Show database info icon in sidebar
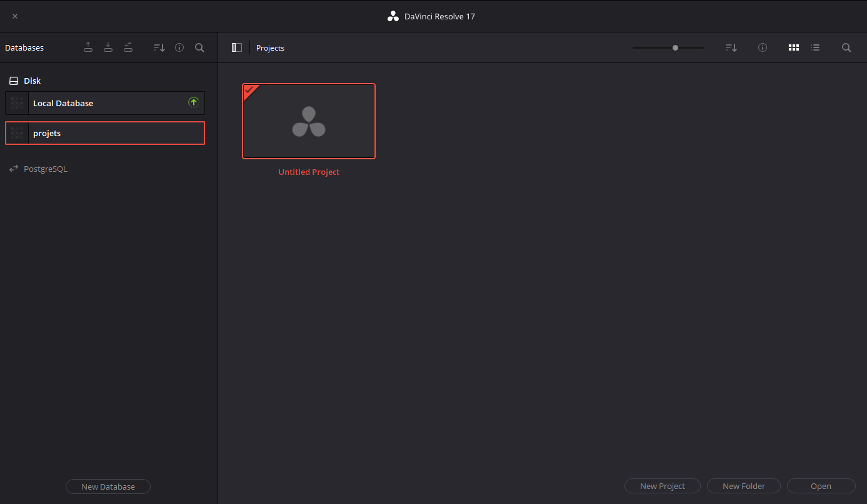Image resolution: width=867 pixels, height=504 pixels. (179, 47)
